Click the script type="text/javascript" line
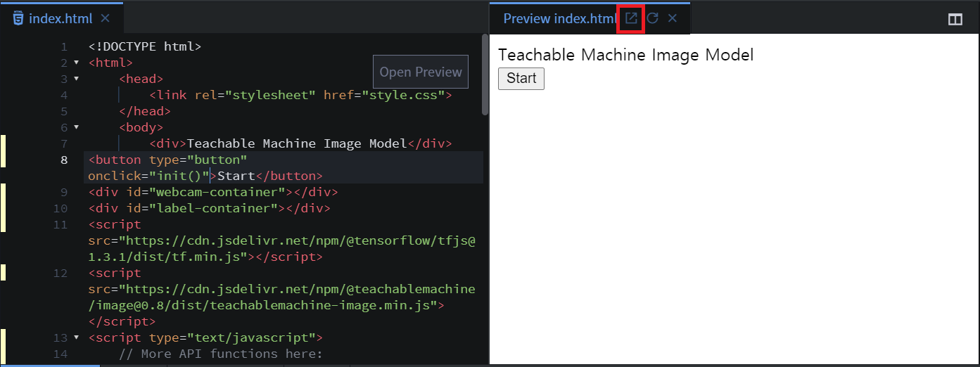The image size is (980, 367). 205,337
